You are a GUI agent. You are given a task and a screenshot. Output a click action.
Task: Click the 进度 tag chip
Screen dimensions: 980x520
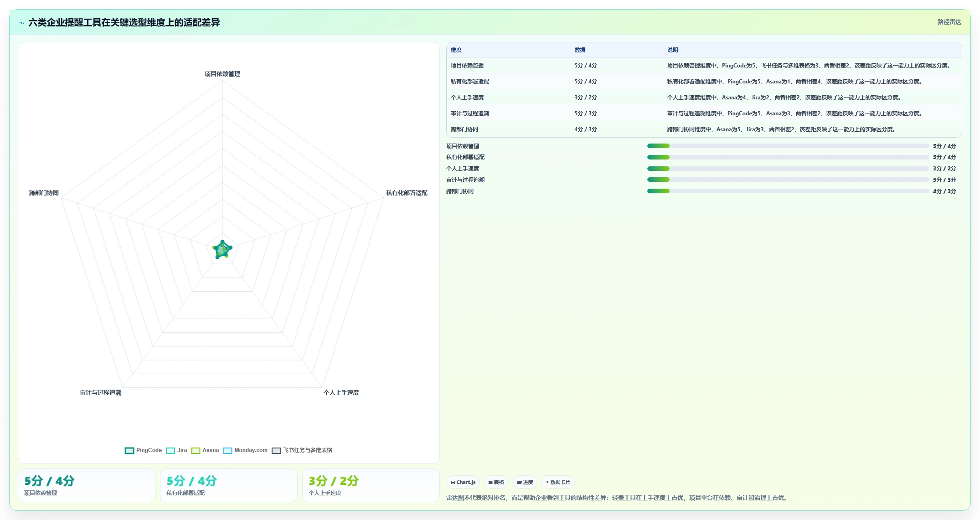pos(525,482)
